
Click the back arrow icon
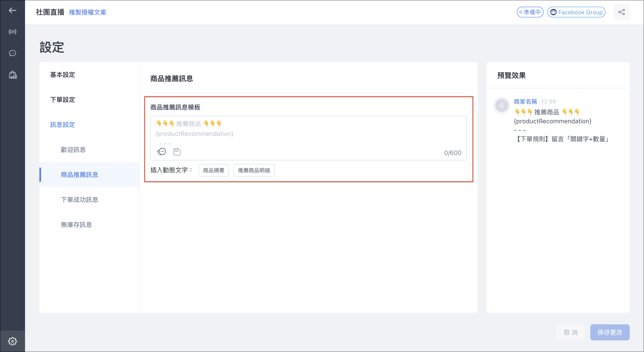(13, 10)
